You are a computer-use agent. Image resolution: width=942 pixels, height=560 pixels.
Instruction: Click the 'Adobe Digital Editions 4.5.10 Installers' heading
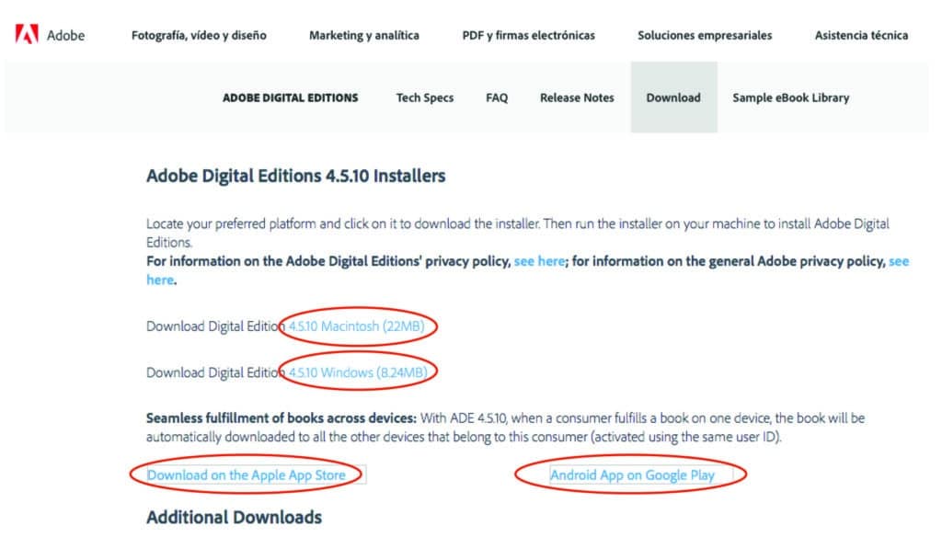[296, 176]
